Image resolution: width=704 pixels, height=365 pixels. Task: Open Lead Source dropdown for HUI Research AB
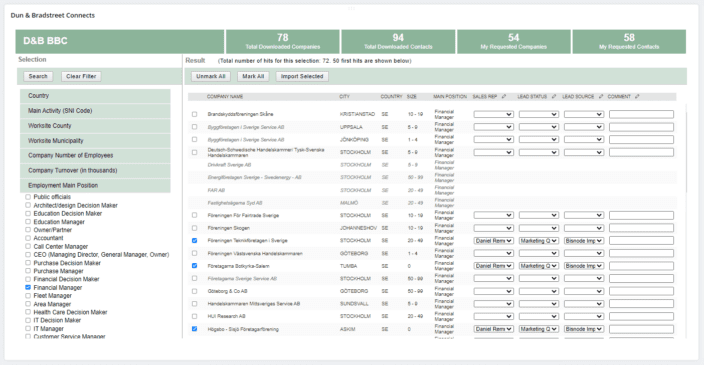point(584,317)
